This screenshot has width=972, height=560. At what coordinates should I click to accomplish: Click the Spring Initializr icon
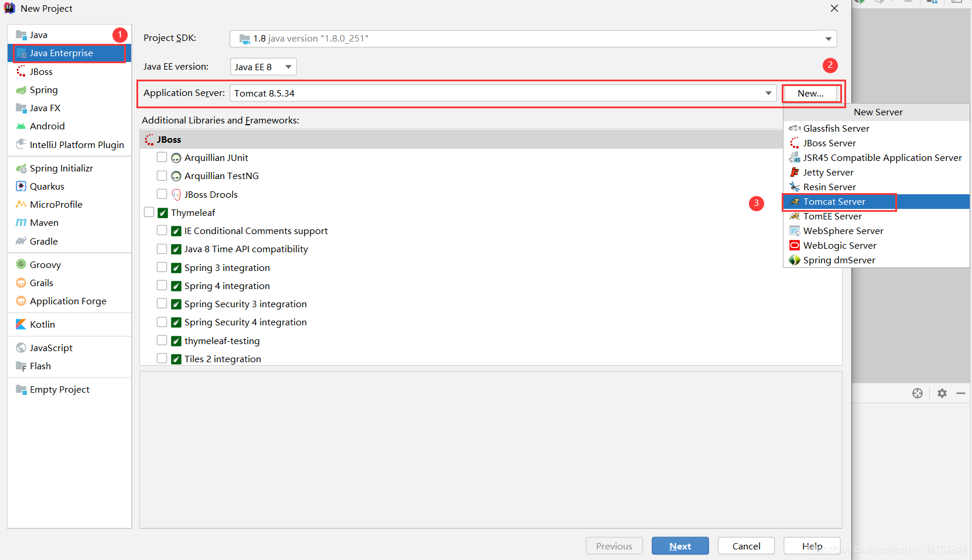tap(21, 168)
